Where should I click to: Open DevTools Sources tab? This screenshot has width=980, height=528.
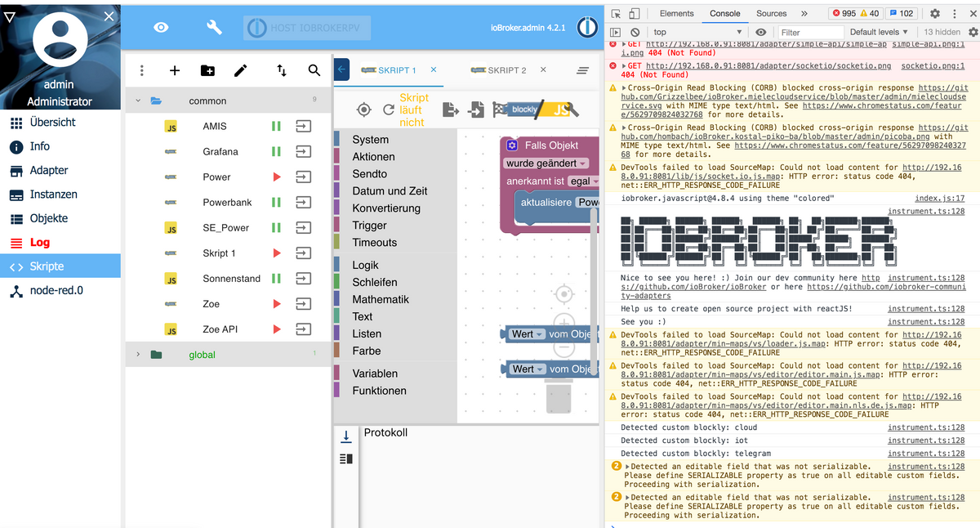771,14
